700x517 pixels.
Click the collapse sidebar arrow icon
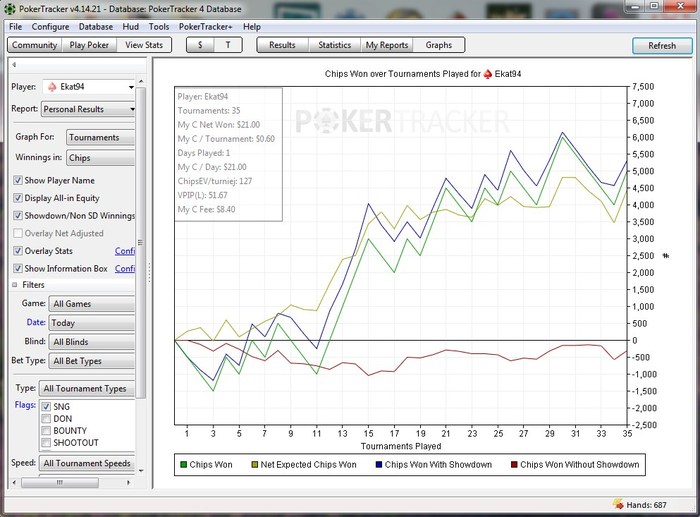14,65
